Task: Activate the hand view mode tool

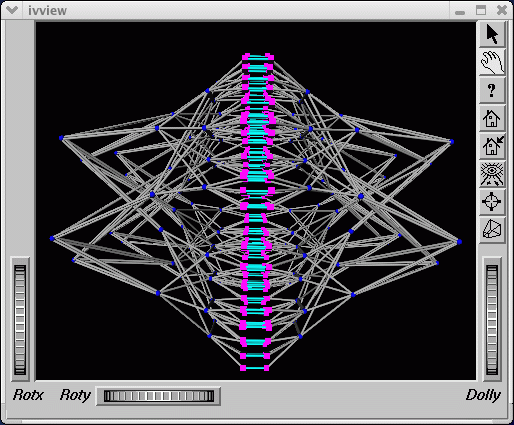Action: (492, 62)
